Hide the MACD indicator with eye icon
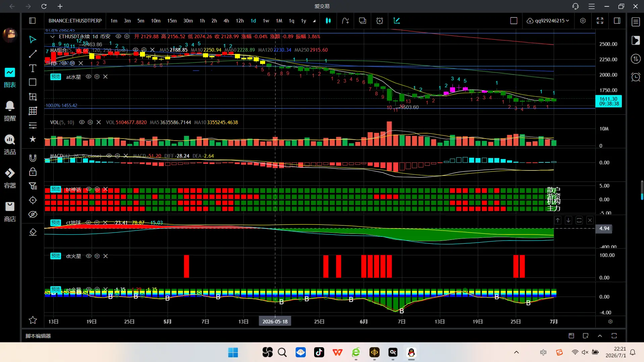 tap(109, 156)
